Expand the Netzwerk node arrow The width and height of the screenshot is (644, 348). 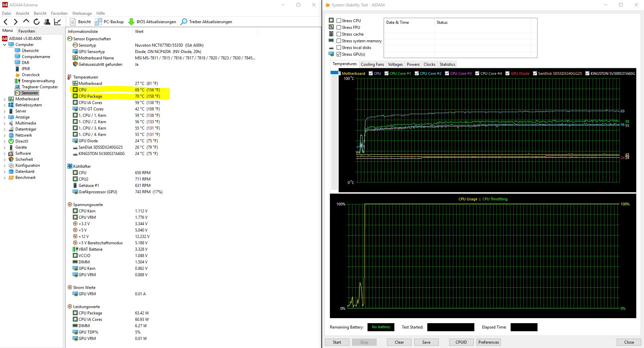tap(4, 135)
